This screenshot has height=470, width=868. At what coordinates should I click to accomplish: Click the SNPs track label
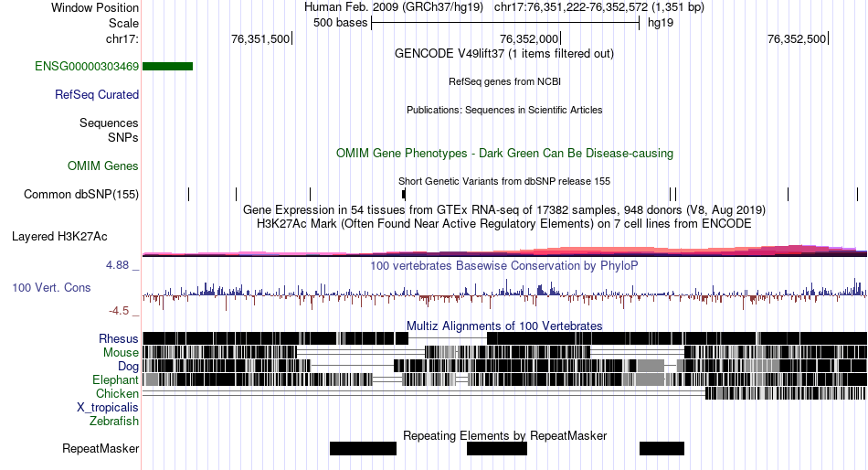(x=123, y=137)
